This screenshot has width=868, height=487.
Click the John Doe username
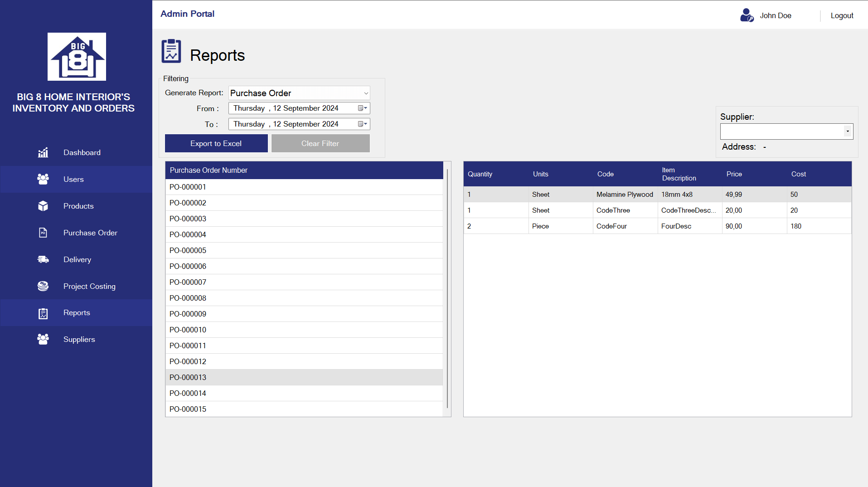(x=776, y=15)
